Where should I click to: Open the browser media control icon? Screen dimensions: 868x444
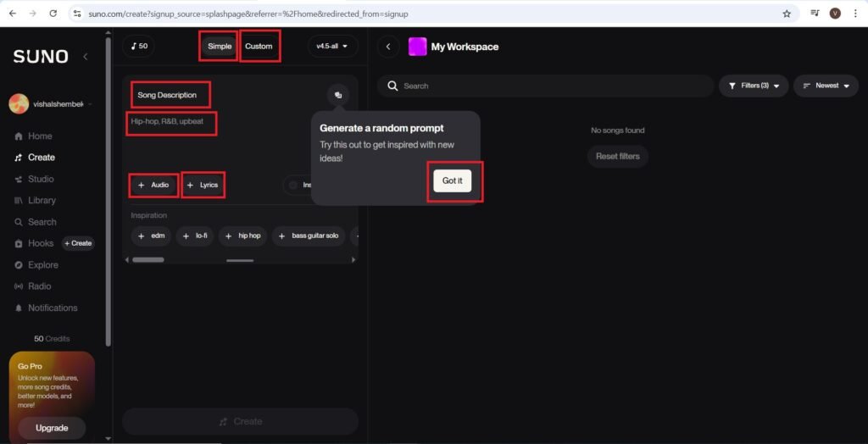click(815, 14)
